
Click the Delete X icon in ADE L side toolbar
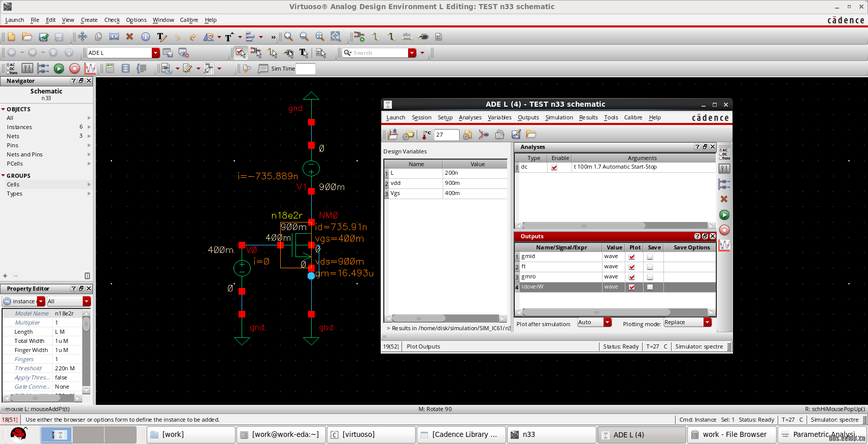pyautogui.click(x=724, y=199)
